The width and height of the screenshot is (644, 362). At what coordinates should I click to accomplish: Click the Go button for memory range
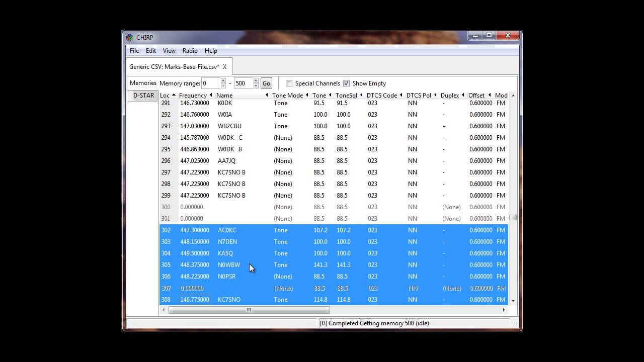[x=266, y=83]
